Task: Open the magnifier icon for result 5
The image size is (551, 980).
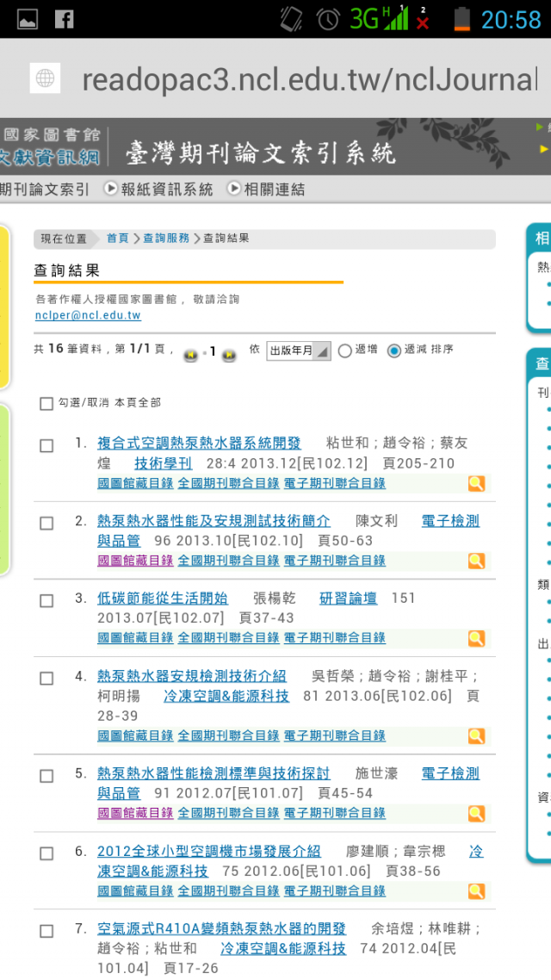Action: tap(476, 813)
